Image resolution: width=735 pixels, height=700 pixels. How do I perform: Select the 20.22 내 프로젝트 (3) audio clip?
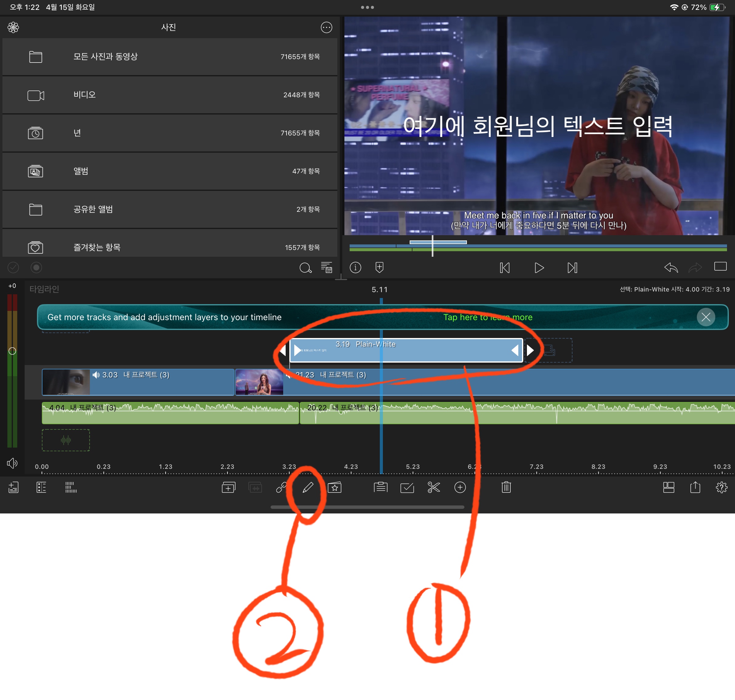[517, 413]
